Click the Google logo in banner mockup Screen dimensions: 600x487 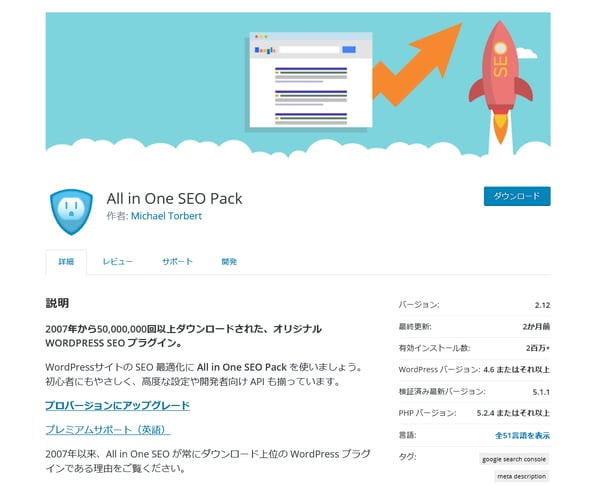[x=265, y=49]
